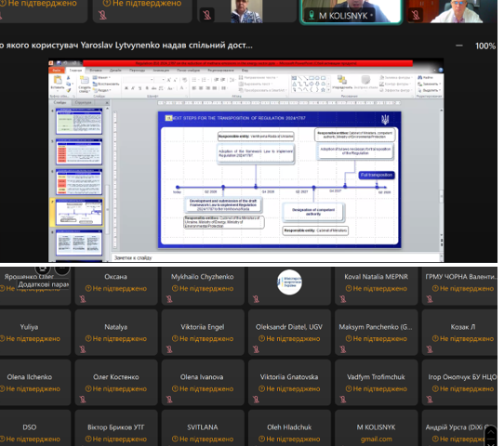Click the 100% zoom level indicator

tap(485, 46)
